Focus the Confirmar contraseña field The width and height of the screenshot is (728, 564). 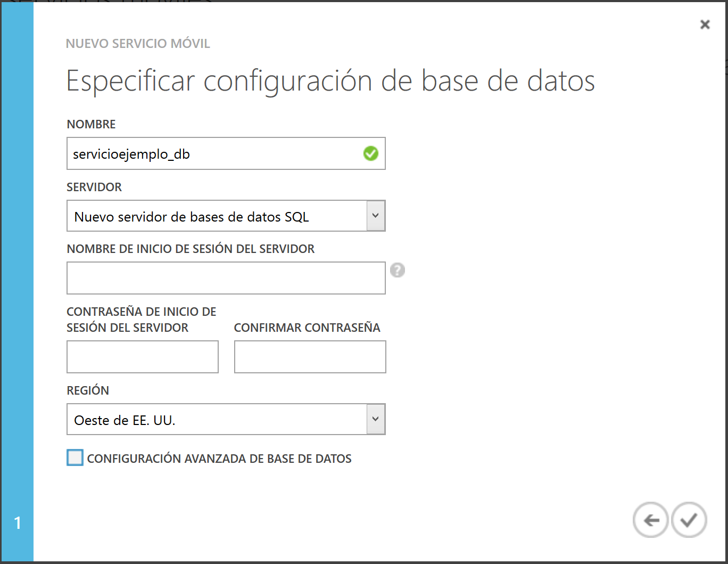point(310,357)
